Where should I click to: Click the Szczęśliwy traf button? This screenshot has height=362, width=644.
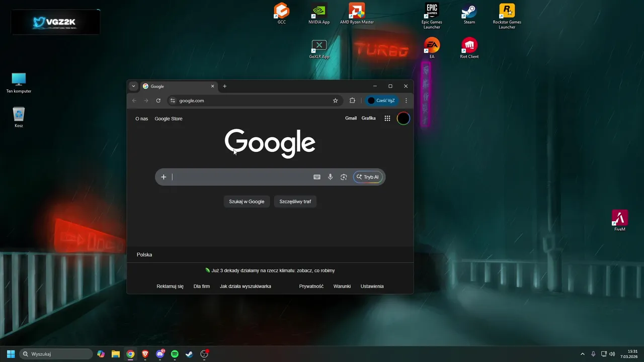pyautogui.click(x=295, y=202)
